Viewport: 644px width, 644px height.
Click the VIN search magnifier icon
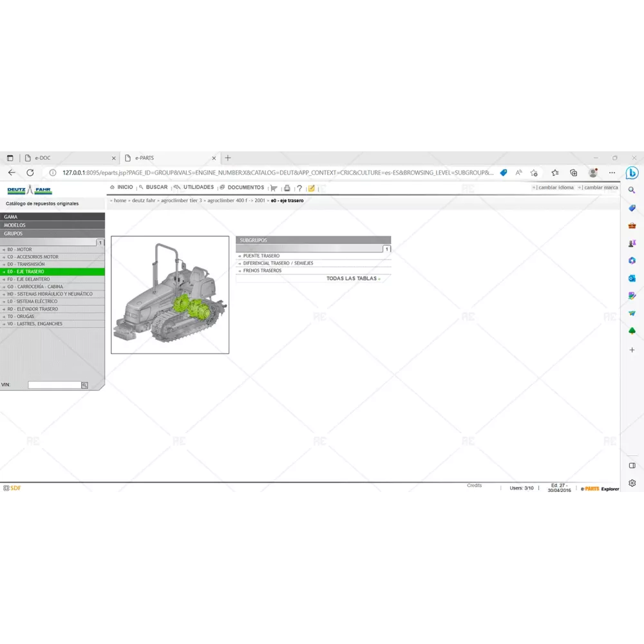(84, 385)
